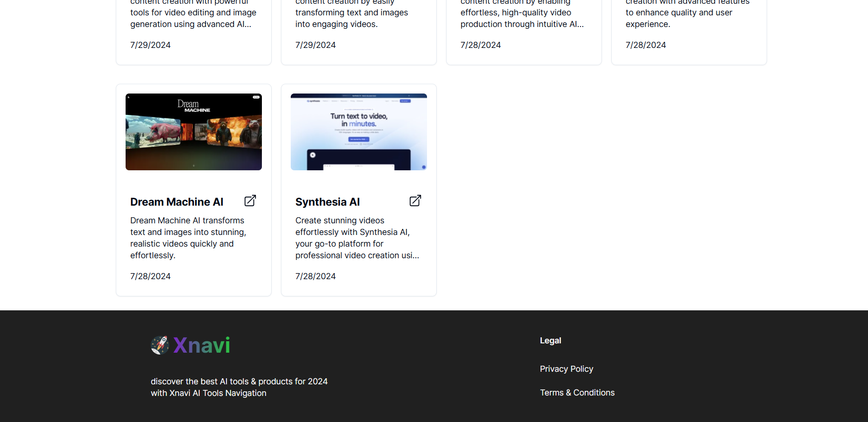Click the 7/28/2024 date below 'through intuitive AI...'

[x=481, y=45]
